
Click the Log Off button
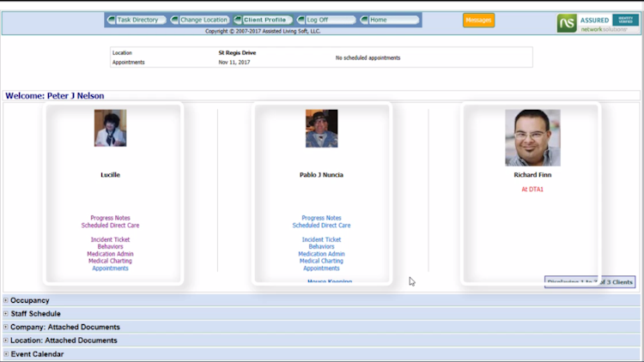click(x=327, y=20)
